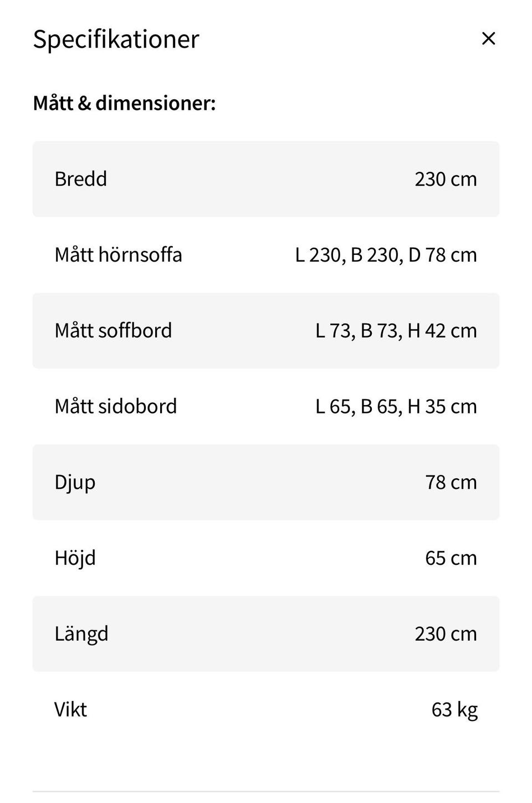The image size is (532, 803).
Task: Select the Bredd row label
Action: coord(80,179)
